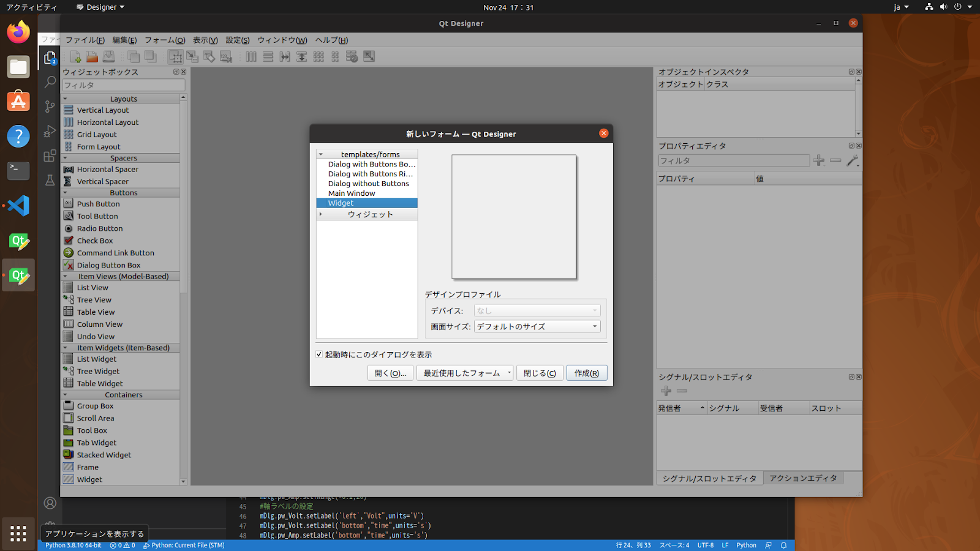Click Lay Out Vertically in Splitter icon

click(x=301, y=57)
